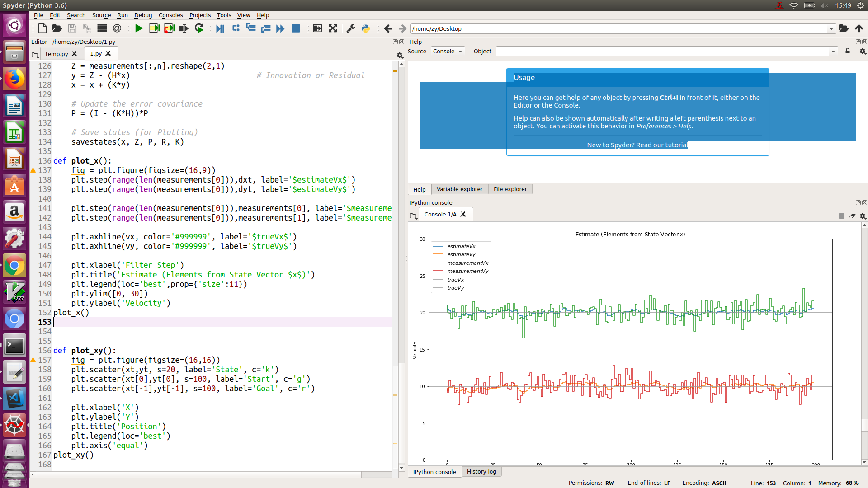Stop current command in IPython console

click(841, 216)
